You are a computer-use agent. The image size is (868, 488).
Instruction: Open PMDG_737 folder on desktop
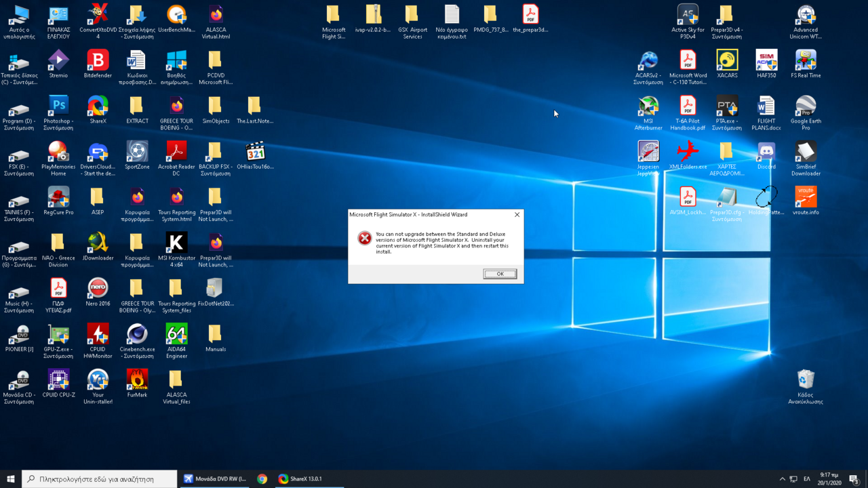491,18
